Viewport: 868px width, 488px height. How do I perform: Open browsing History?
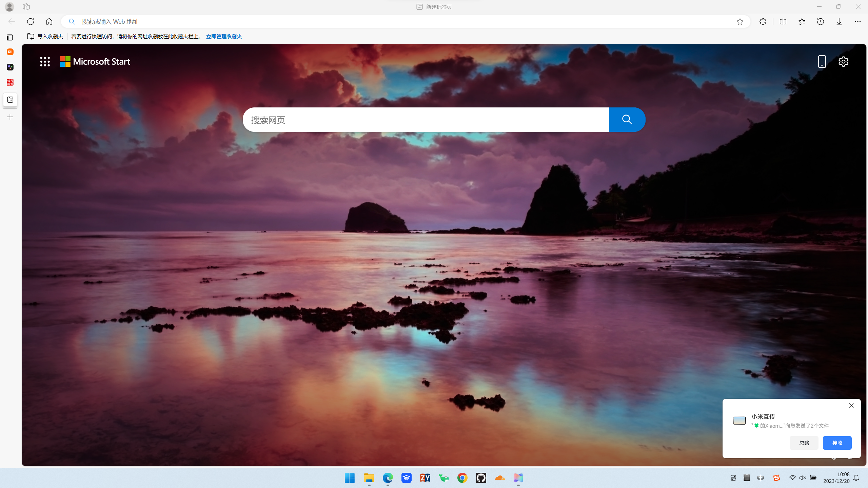[x=820, y=22]
